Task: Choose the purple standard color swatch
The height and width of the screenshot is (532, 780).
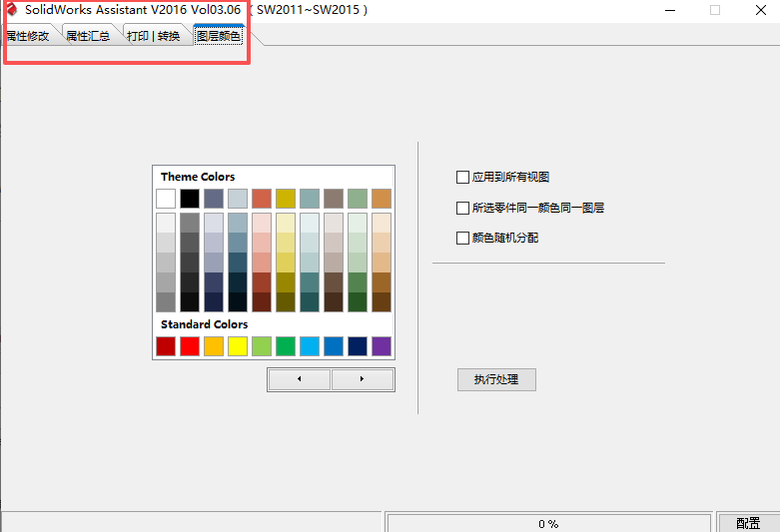Action: 382,346
